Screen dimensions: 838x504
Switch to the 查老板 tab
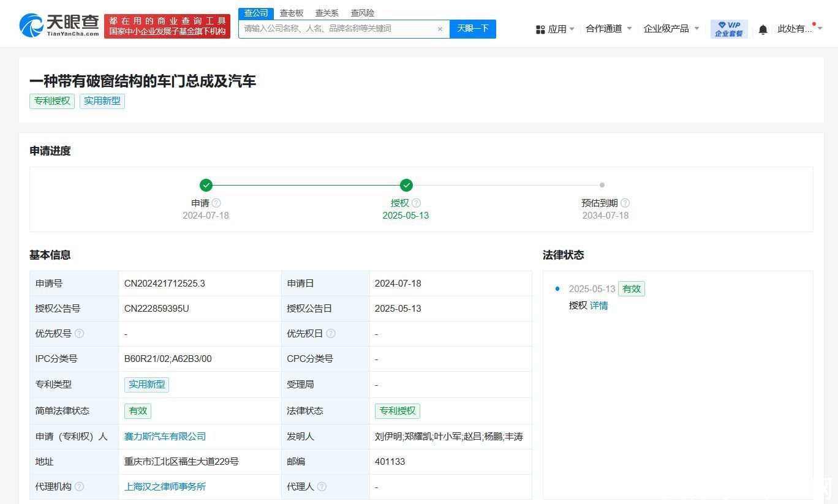click(x=292, y=13)
